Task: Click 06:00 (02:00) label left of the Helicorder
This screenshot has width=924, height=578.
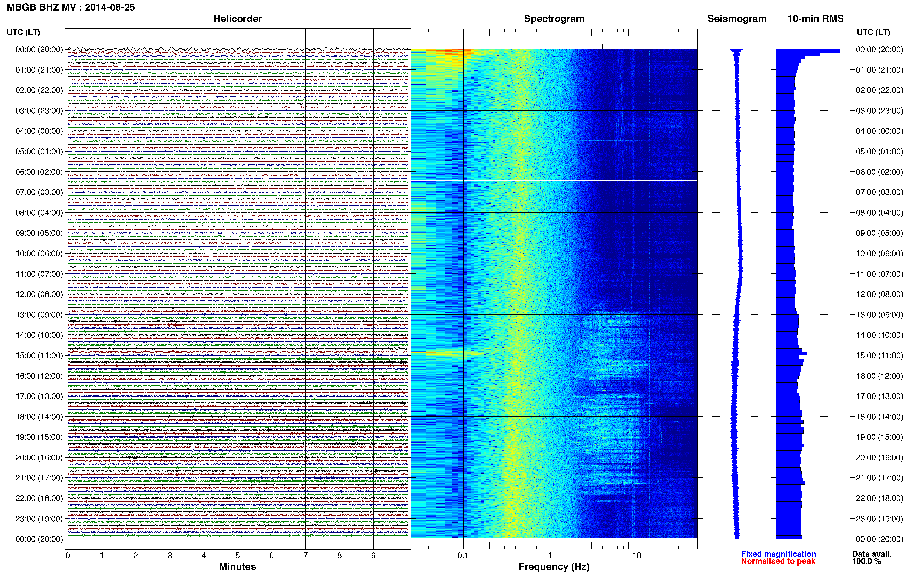Action: (39, 172)
